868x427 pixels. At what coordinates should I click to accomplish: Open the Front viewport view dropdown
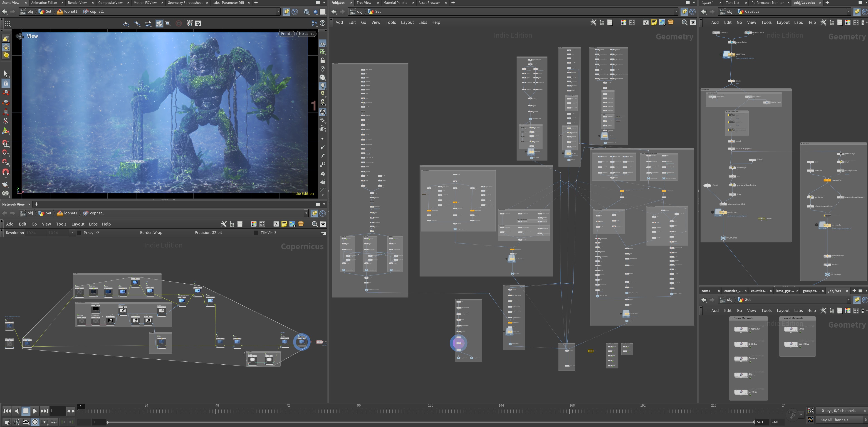286,34
